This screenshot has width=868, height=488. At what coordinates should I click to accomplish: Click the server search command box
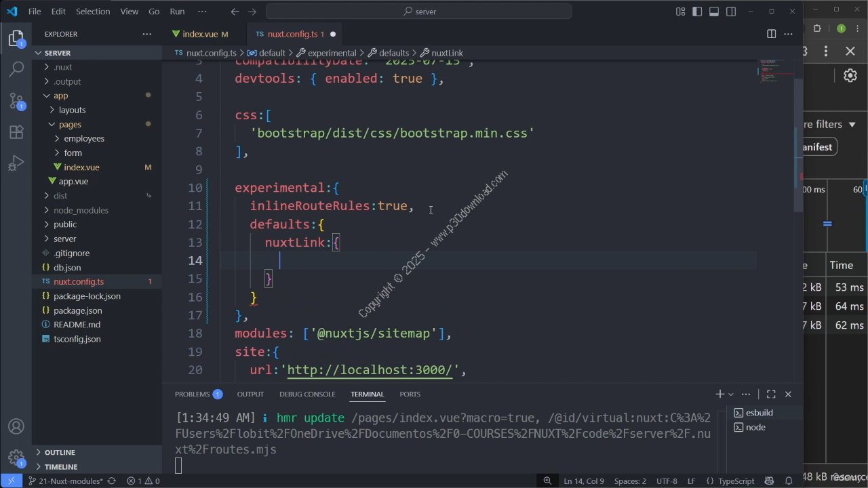[418, 12]
